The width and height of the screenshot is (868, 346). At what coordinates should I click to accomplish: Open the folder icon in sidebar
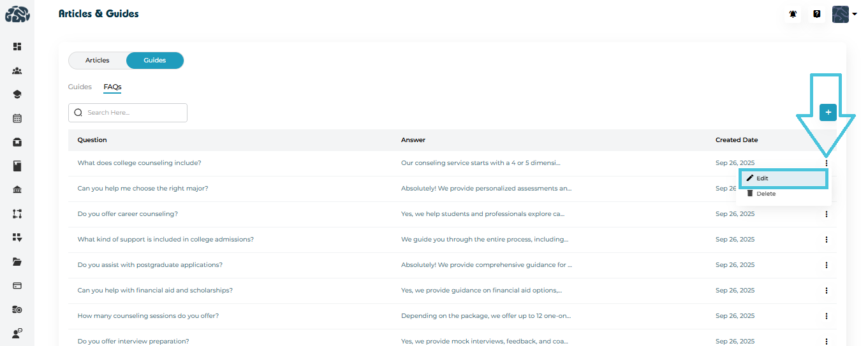point(17,262)
